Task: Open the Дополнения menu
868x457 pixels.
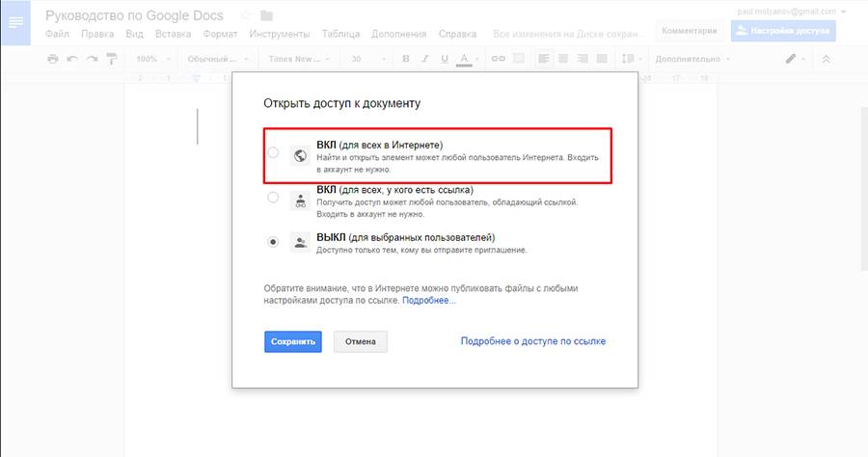Action: 398,34
